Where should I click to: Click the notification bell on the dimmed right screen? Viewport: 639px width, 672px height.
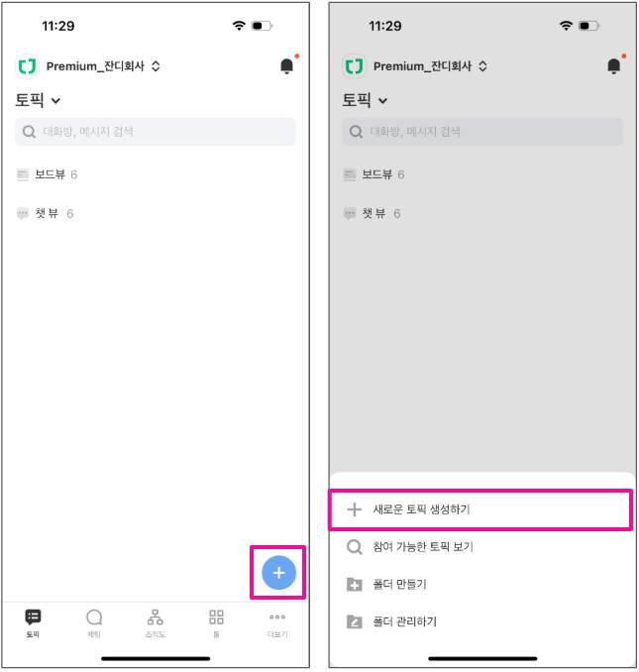613,66
